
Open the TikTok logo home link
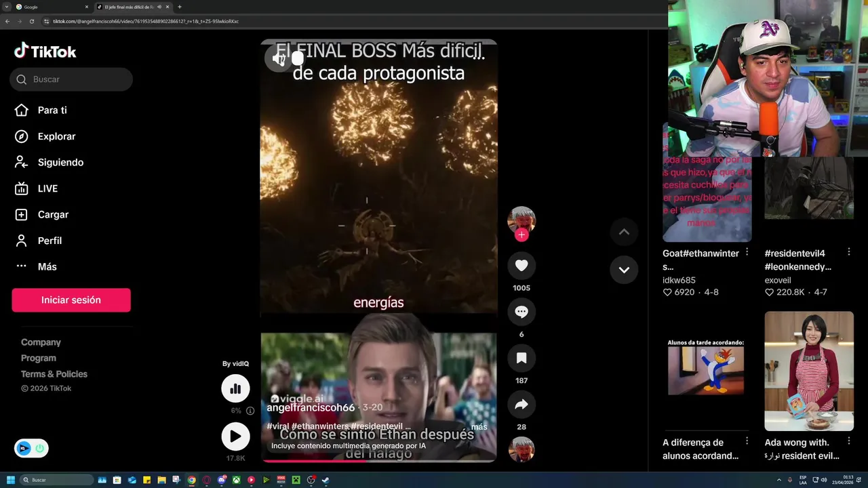pyautogui.click(x=45, y=52)
